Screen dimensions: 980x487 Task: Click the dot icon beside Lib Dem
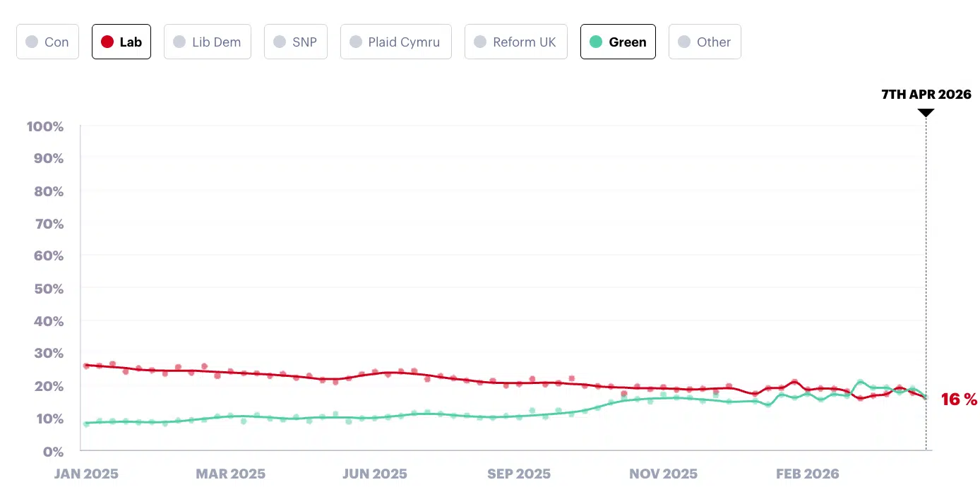(x=177, y=42)
